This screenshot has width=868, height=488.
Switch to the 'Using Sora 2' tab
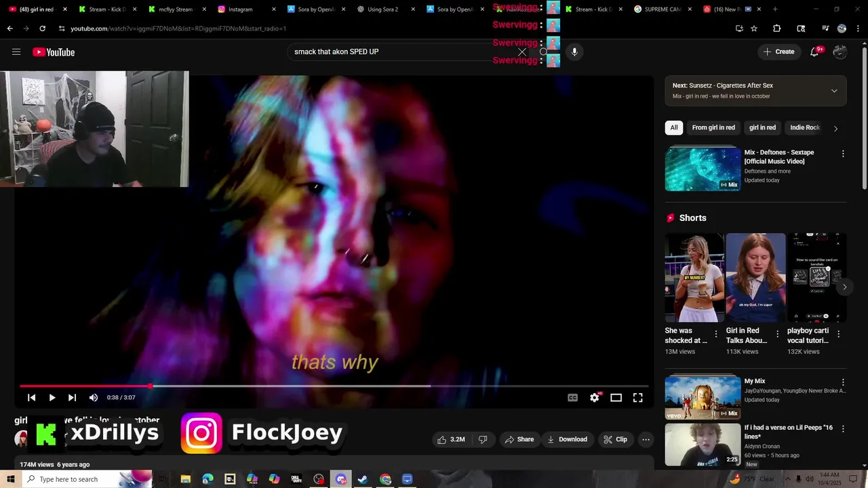click(x=387, y=9)
